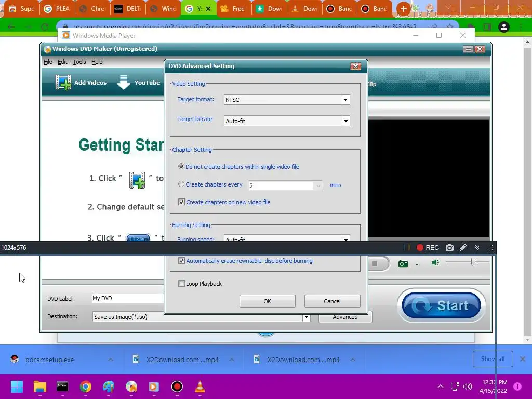Select Do not create chapters radio button
532x399 pixels.
(x=181, y=167)
